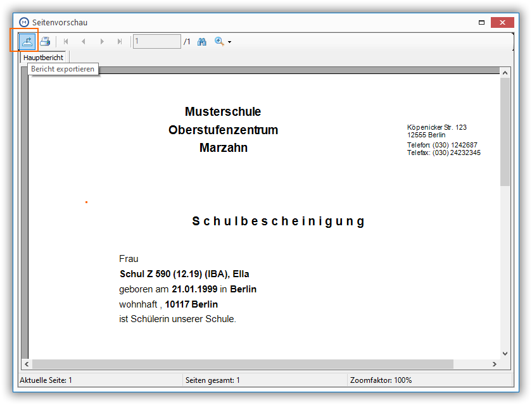Go to next page arrow
Viewport: 532px width, 405px height.
tap(102, 42)
